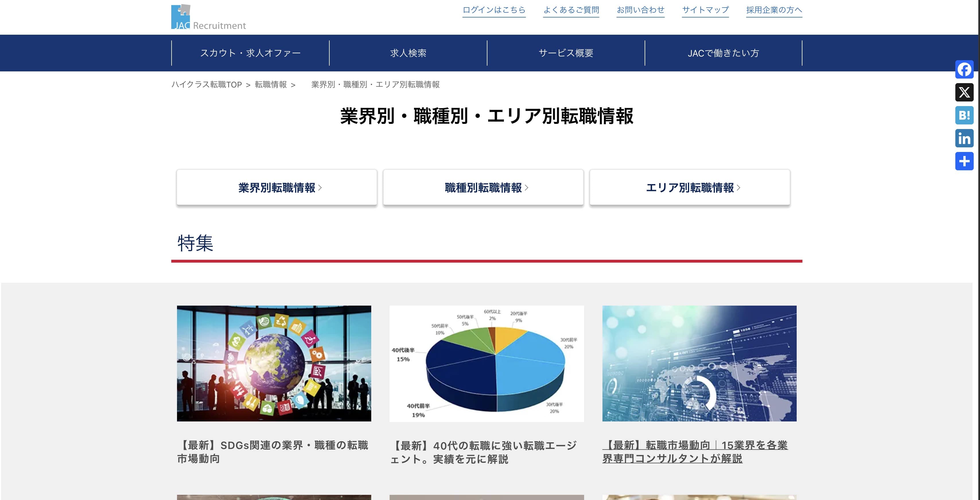Viewport: 980px width, 500px height.
Task: Expand エリア別転職情報 with its chevron arrow
Action: 738,187
